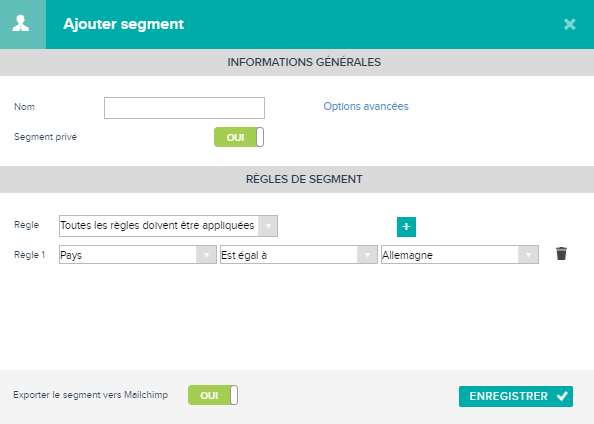This screenshot has width=594, height=424.
Task: Open the Est égal à operator dropdown
Action: point(299,255)
